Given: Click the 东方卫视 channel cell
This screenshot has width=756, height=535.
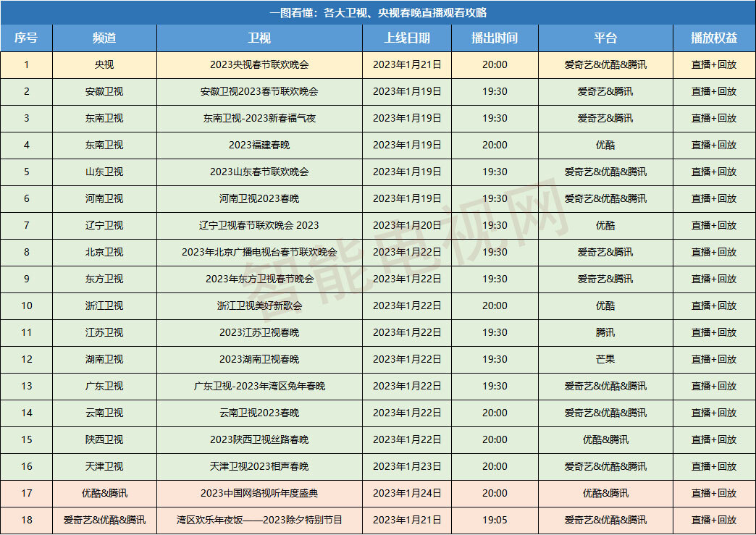Looking at the screenshot, I should click(104, 279).
